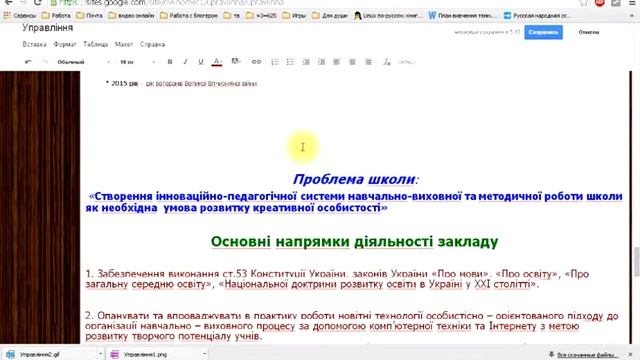Close the downloads bar

point(631,354)
